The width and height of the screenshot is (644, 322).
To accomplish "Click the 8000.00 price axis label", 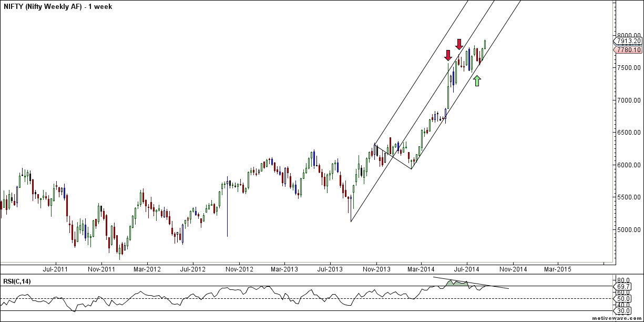I will pos(629,35).
